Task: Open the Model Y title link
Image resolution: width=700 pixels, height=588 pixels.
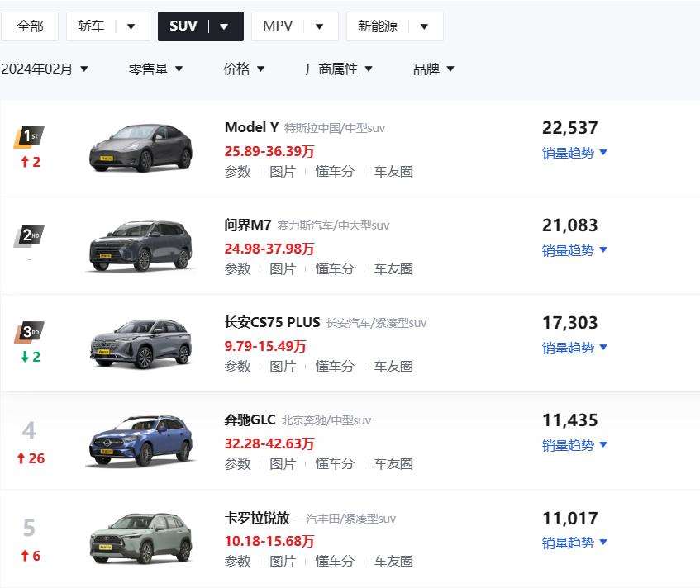Action: click(x=252, y=128)
